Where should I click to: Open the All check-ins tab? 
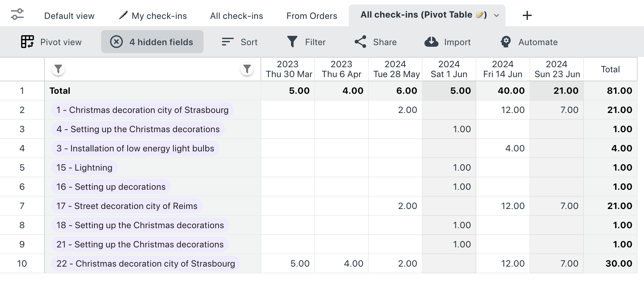tap(237, 16)
